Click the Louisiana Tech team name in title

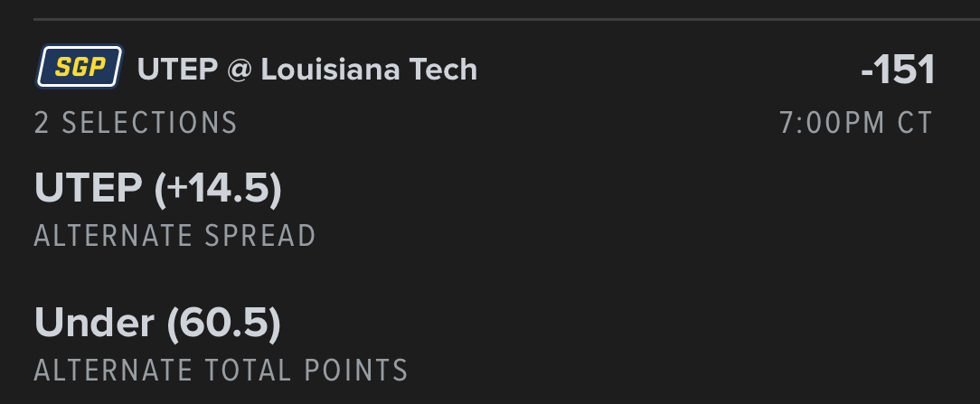click(x=369, y=69)
